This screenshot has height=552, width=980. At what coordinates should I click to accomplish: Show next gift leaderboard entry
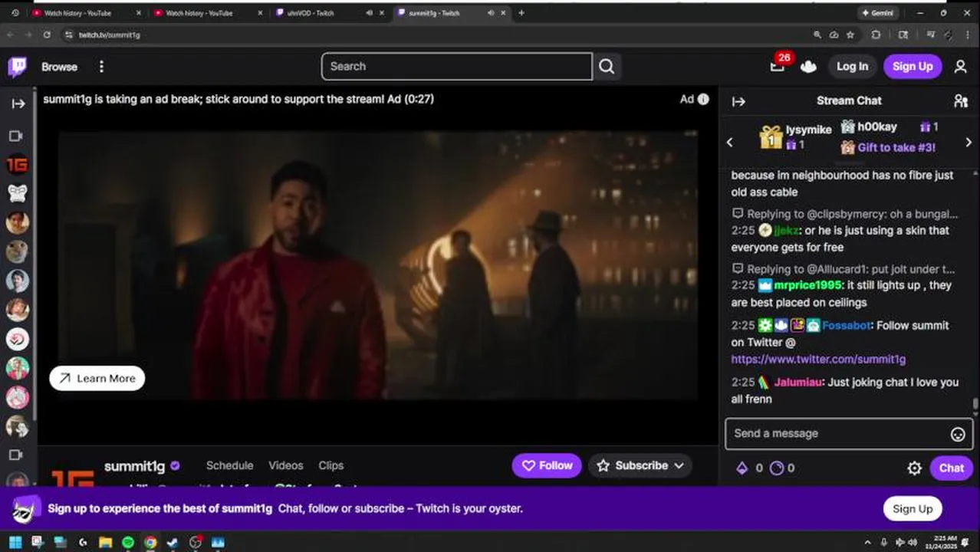(968, 142)
